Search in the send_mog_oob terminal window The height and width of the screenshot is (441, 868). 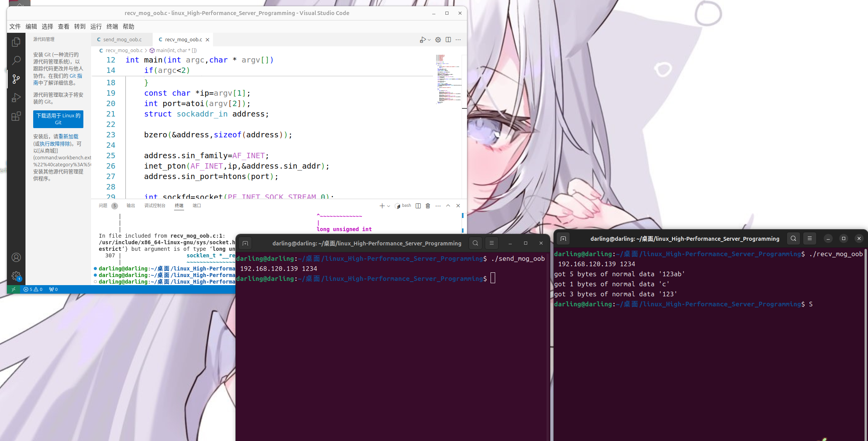(475, 243)
